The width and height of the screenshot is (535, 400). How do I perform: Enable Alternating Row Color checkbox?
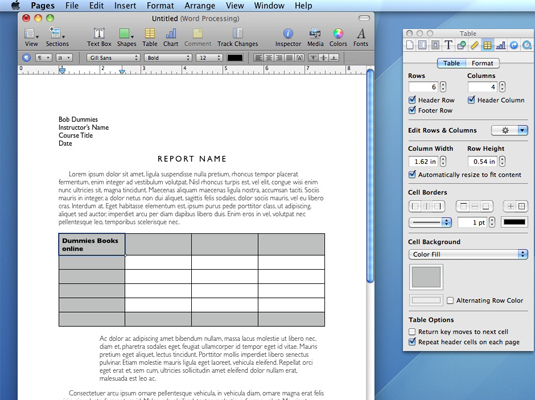(450, 300)
